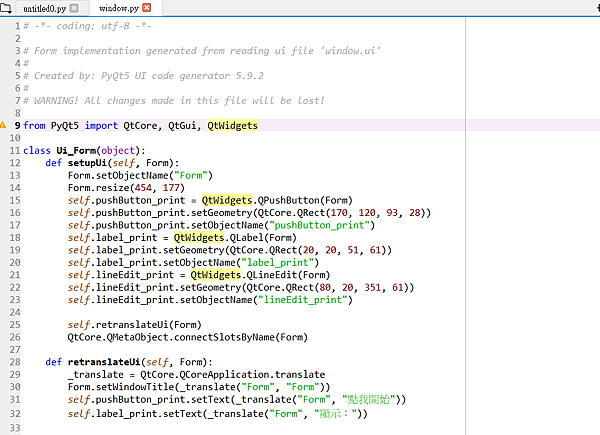The image size is (600, 435).
Task: Click the self.retranslateUi(Form) call on line 25
Action: click(135, 324)
